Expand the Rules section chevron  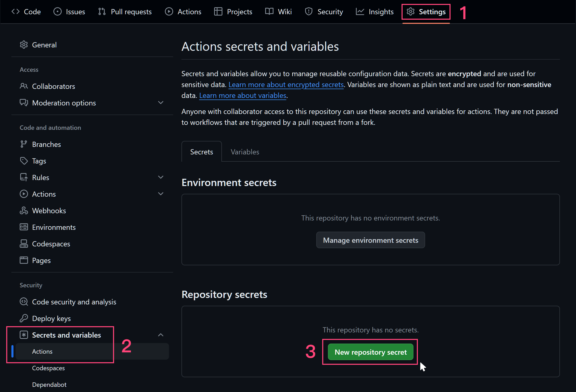(x=161, y=177)
